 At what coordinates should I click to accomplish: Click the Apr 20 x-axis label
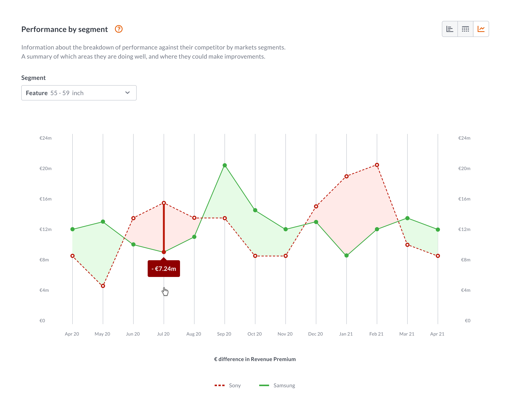72,334
